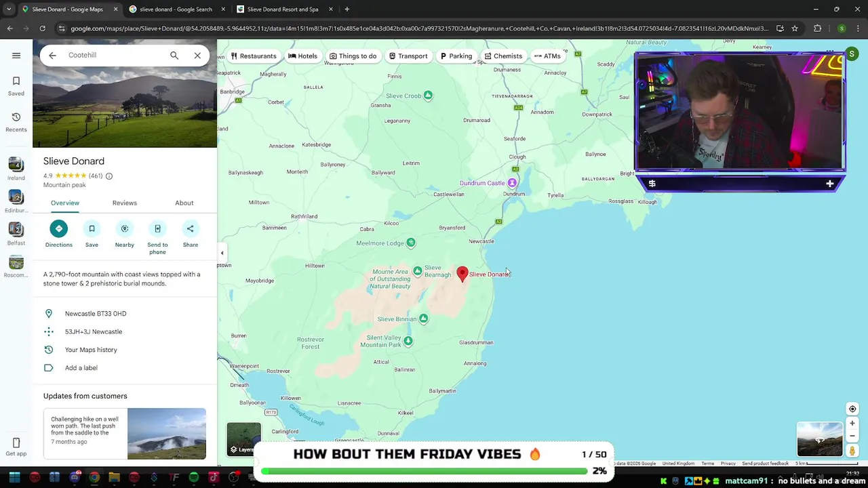Image resolution: width=868 pixels, height=488 pixels.
Task: Open the Street View photo thumbnail
Action: (820, 439)
